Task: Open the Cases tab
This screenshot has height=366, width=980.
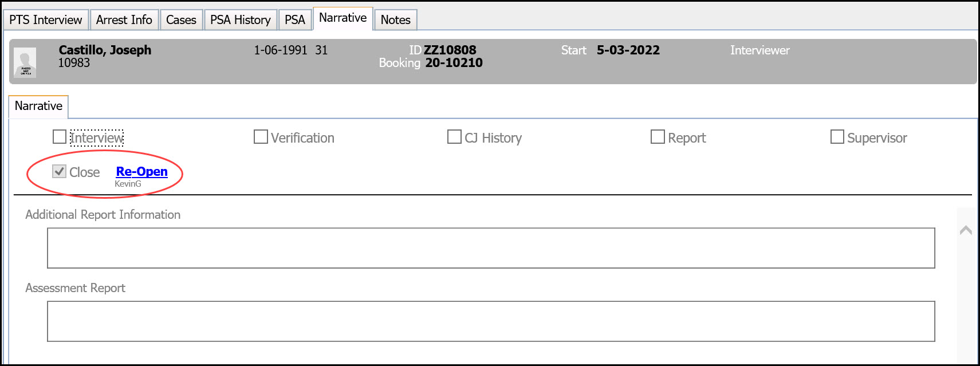Action: point(181,20)
